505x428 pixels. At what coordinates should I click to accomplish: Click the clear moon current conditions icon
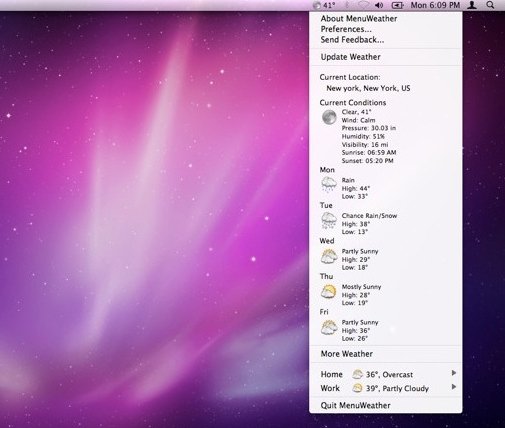tap(329, 117)
